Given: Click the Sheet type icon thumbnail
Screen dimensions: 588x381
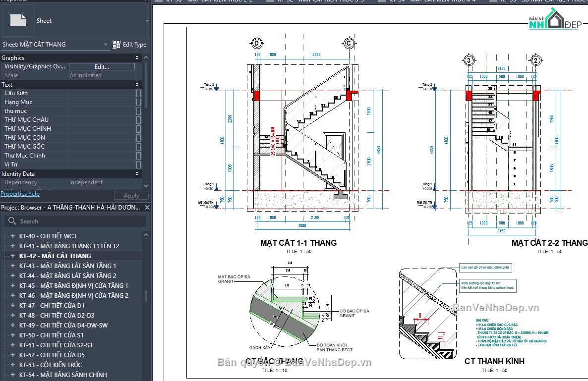Looking at the screenshot, I should pyautogui.click(x=18, y=20).
